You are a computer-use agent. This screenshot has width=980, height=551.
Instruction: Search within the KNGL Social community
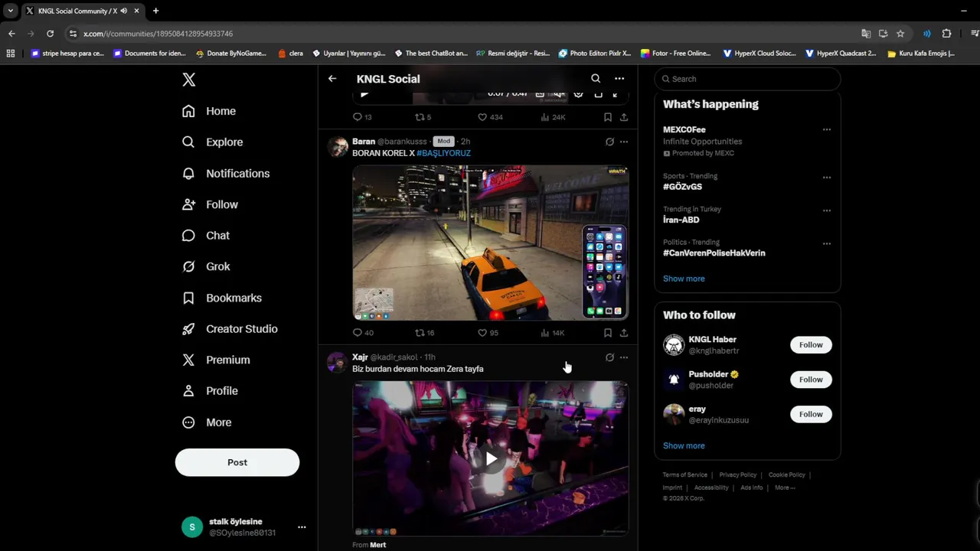coord(596,79)
